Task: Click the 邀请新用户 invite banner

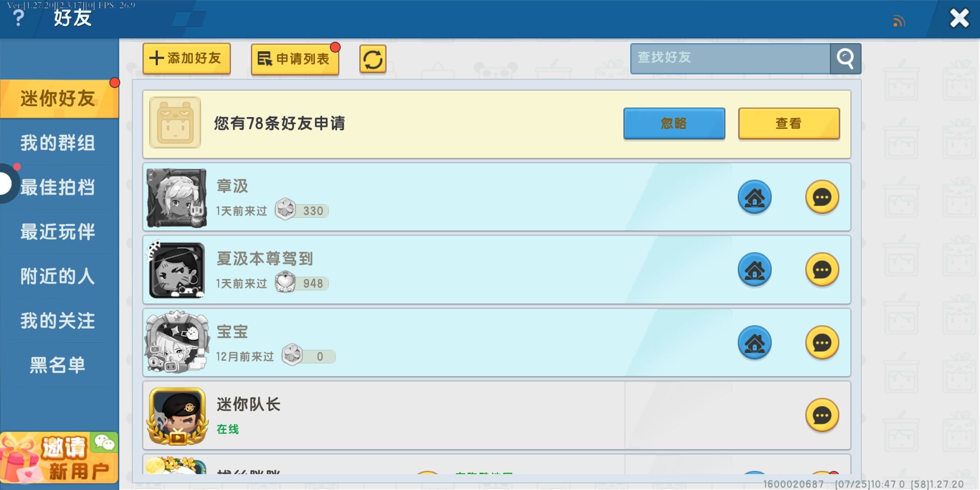Action: [x=59, y=458]
